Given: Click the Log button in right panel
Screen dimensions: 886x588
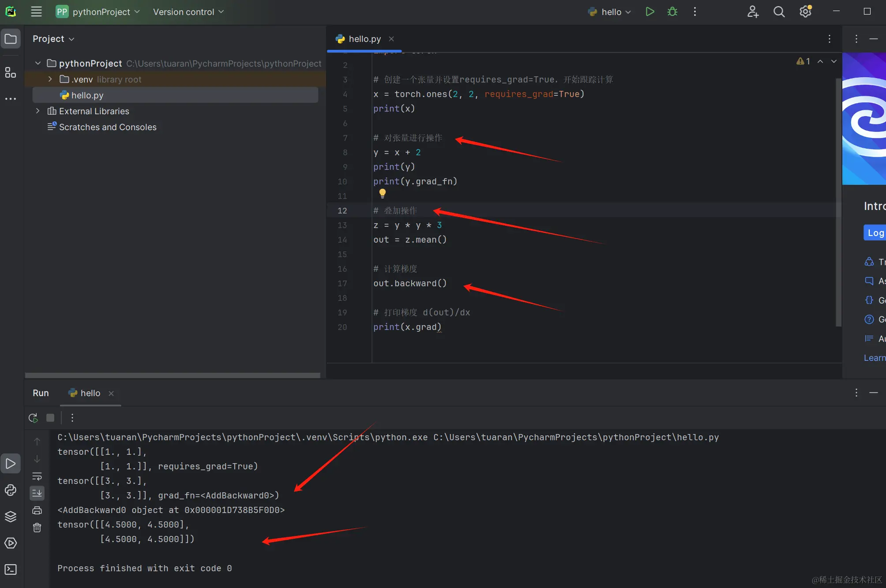Looking at the screenshot, I should click(875, 232).
